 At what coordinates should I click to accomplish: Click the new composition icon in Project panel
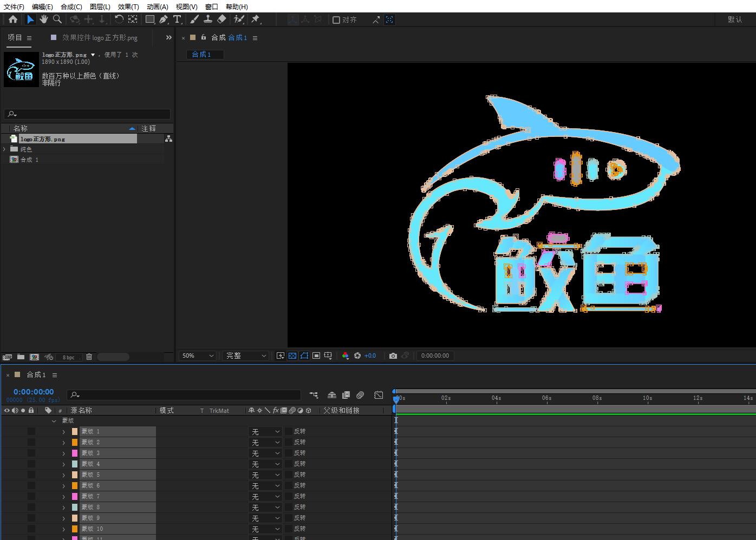click(x=34, y=357)
